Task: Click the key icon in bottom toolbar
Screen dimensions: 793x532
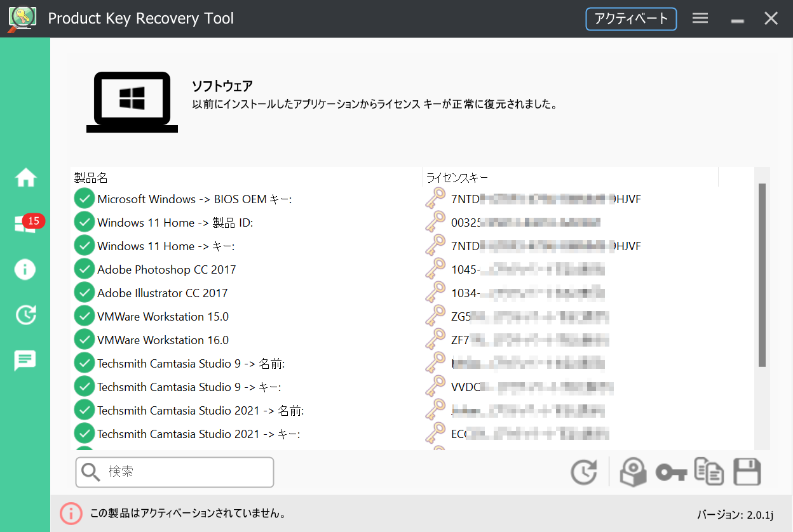Action: 671,473
